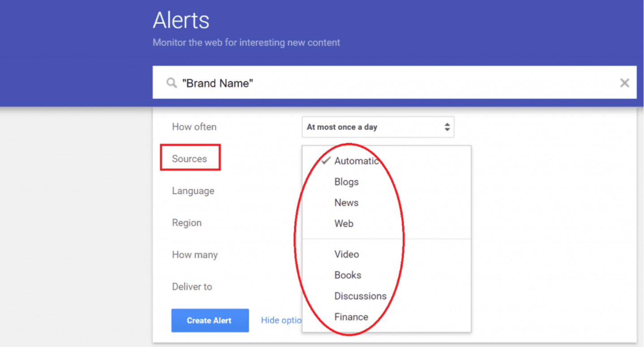The image size is (644, 347).
Task: Click the 'Deliver to' setting label
Action: pyautogui.click(x=192, y=286)
